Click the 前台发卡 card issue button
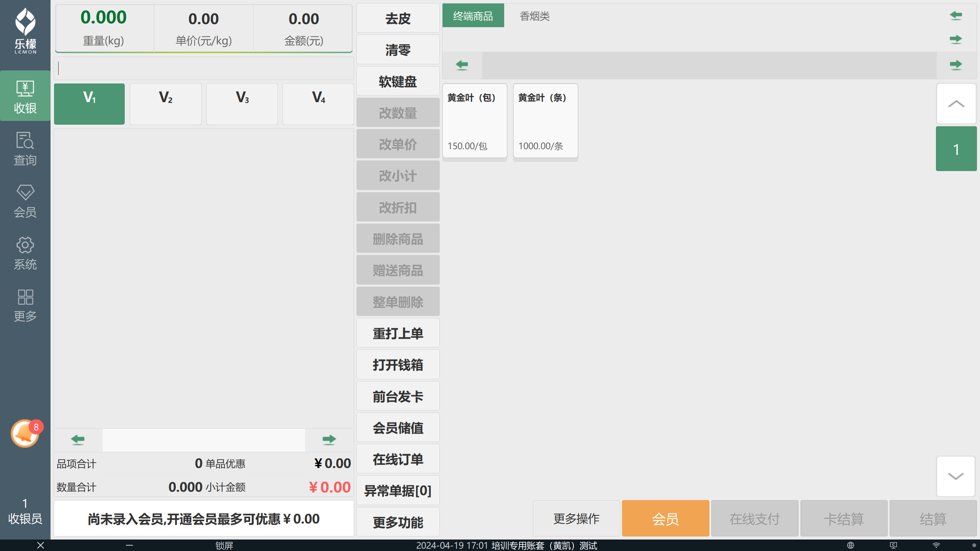The width and height of the screenshot is (980, 551). pyautogui.click(x=398, y=396)
